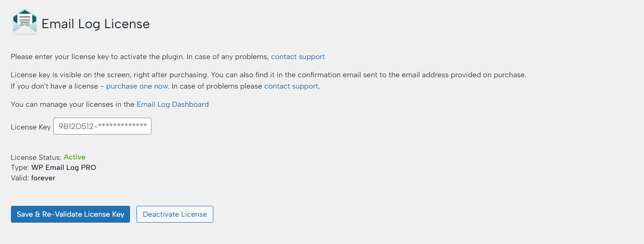Click the green "Active" status text
Image resolution: width=644 pixels, height=244 pixels.
pyautogui.click(x=75, y=157)
